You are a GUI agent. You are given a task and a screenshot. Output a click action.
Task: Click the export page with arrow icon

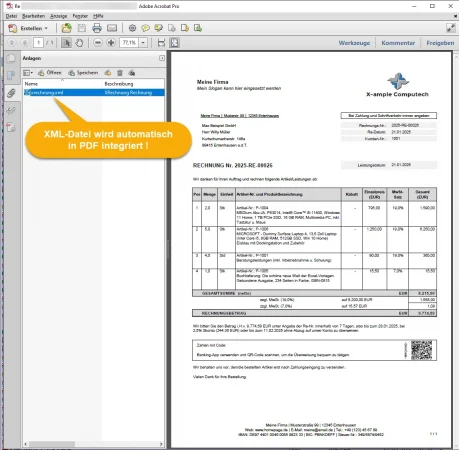[x=185, y=28]
